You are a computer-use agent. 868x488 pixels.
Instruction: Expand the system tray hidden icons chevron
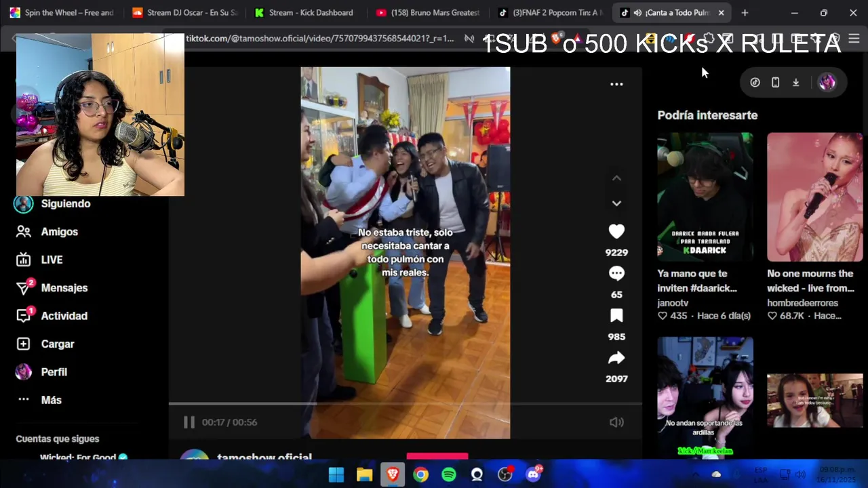696,475
